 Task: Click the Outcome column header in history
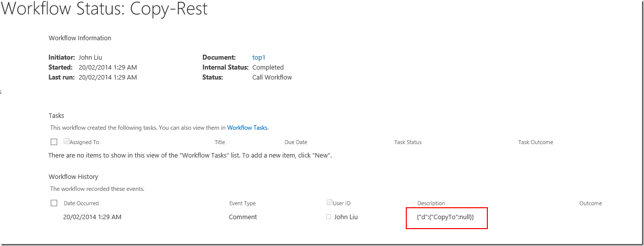[x=590, y=203]
